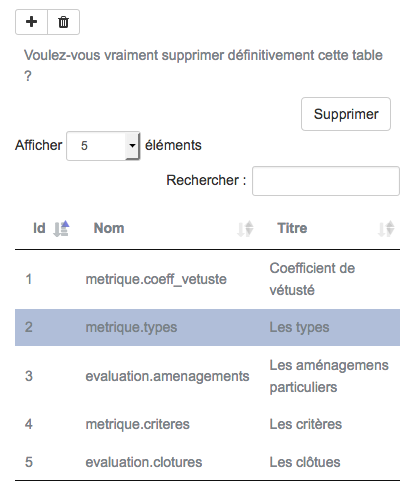The width and height of the screenshot is (420, 487).
Task: Click the Id column header label
Action: [x=39, y=228]
